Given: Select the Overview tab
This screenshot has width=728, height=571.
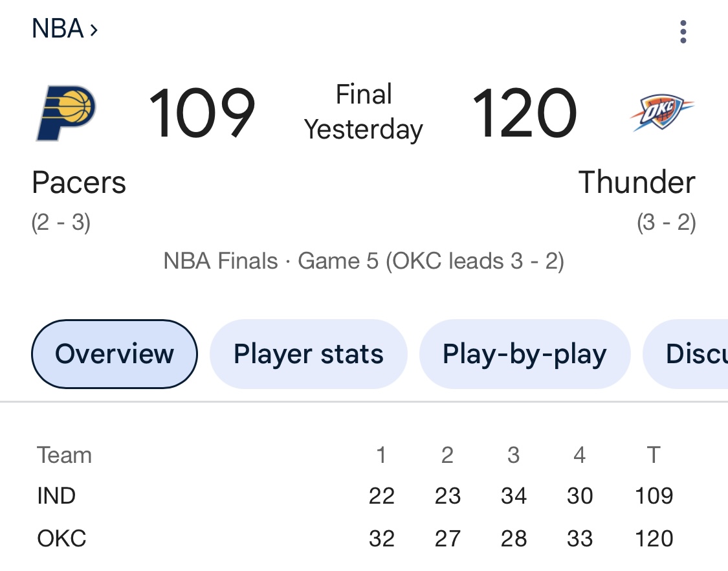Looking at the screenshot, I should point(114,354).
